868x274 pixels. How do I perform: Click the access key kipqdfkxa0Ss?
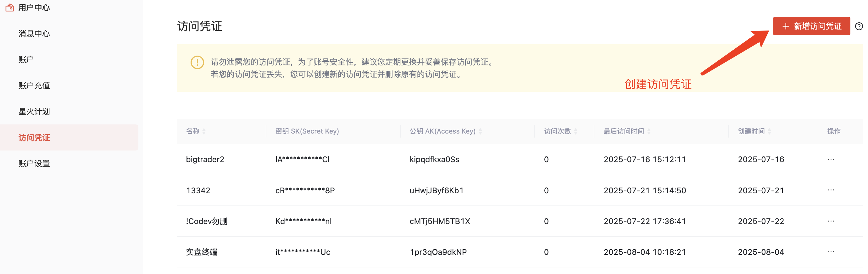[434, 160]
